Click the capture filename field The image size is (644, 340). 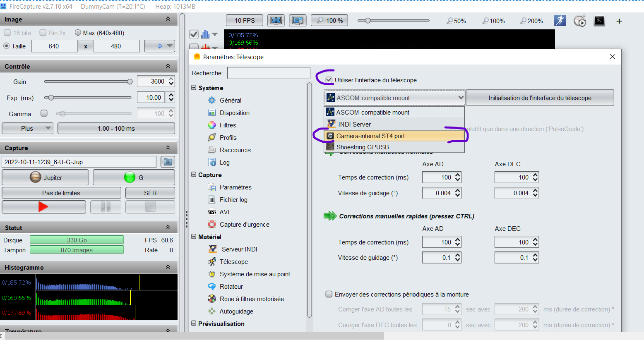[x=79, y=162]
